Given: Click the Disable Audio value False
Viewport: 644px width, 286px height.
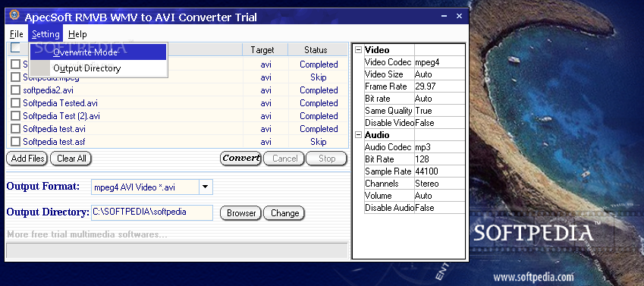Looking at the screenshot, I should pyautogui.click(x=439, y=208).
